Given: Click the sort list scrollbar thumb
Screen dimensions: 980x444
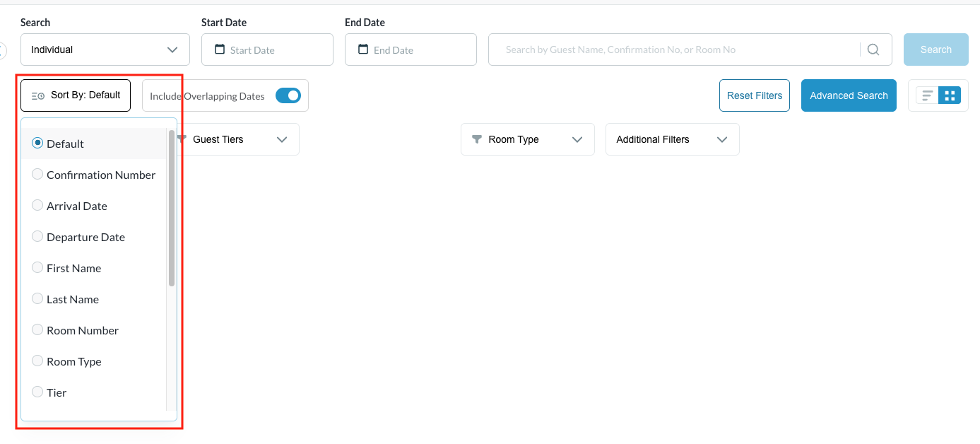Looking at the screenshot, I should 172,208.
